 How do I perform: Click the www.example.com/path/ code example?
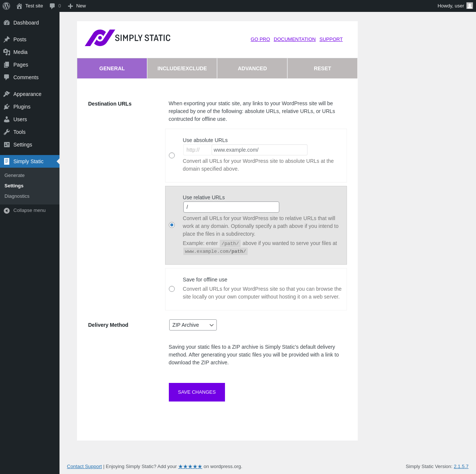(215, 251)
